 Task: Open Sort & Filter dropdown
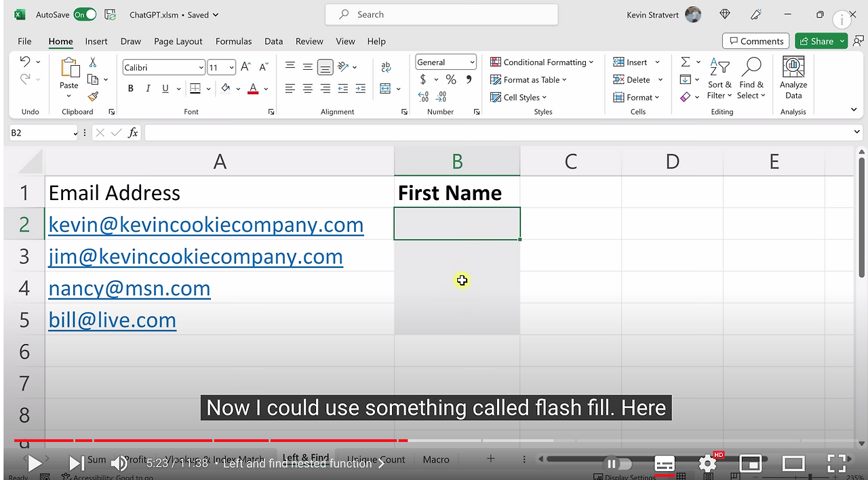click(x=719, y=79)
